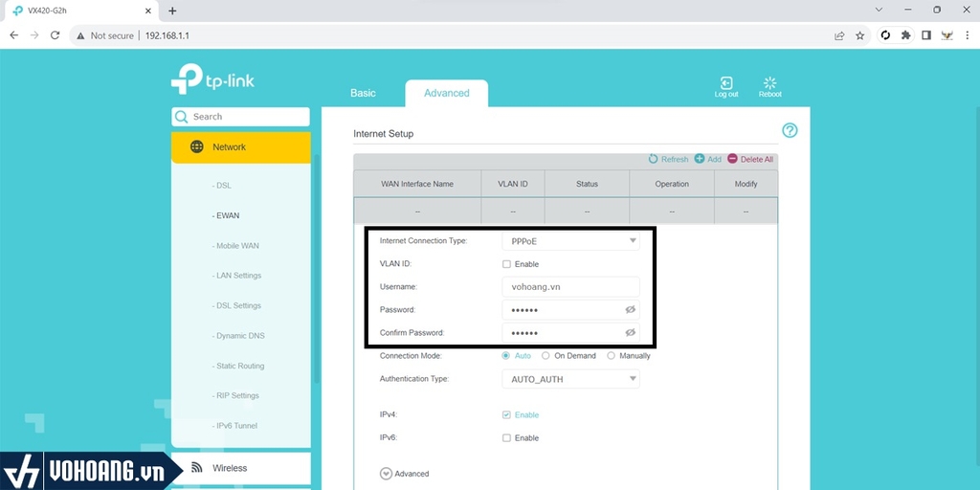Switch to the Basic tab
Image resolution: width=980 pixels, height=490 pixels.
[x=363, y=93]
